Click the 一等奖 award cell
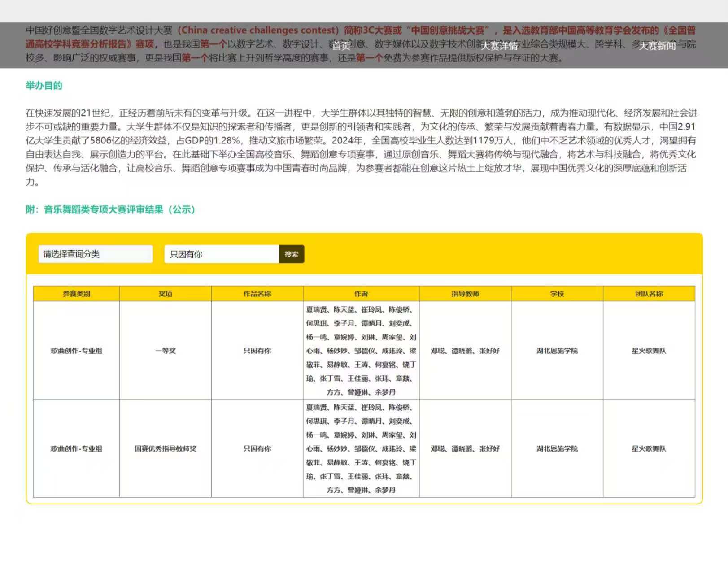 pyautogui.click(x=166, y=351)
